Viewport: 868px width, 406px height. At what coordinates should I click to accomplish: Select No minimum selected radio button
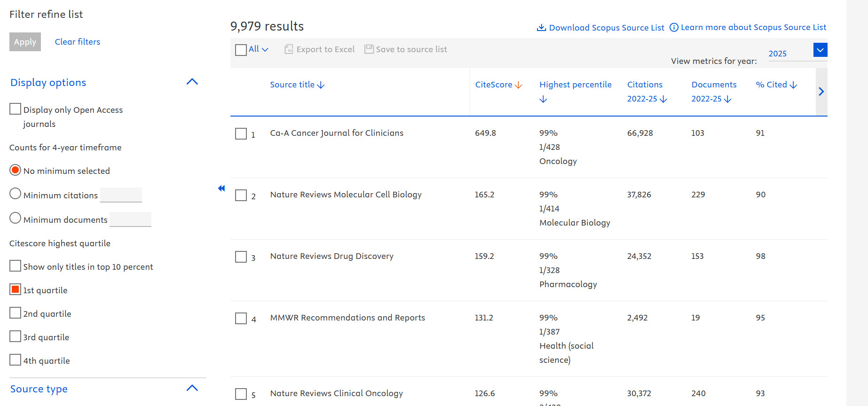(15, 170)
